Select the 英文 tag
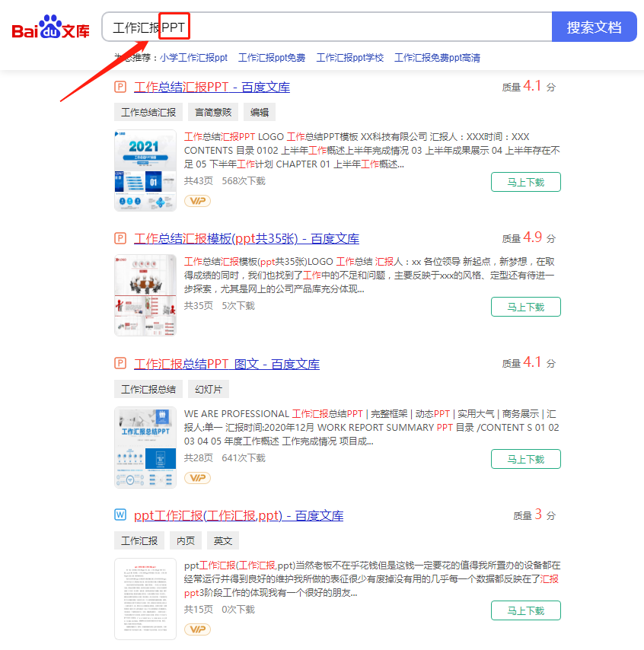The width and height of the screenshot is (644, 650). [223, 540]
